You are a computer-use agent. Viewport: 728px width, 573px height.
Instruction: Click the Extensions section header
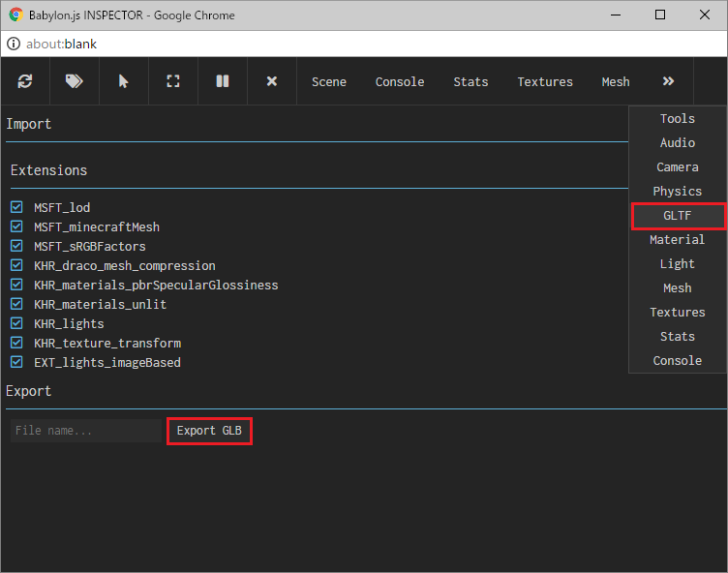pos(49,170)
